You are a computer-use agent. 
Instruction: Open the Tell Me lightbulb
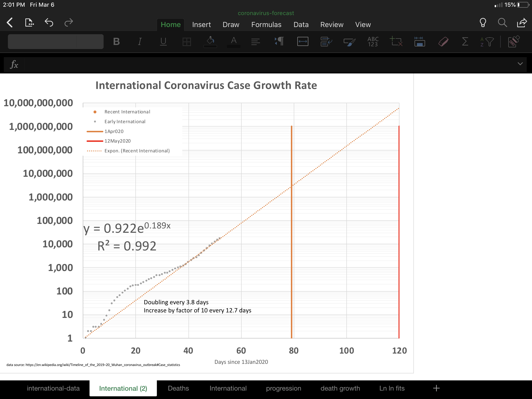483,23
